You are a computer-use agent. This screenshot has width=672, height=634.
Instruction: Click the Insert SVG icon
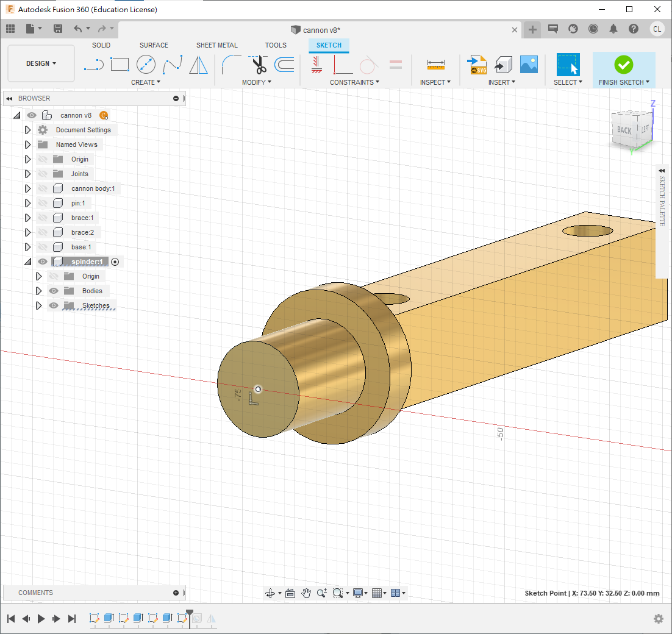pos(476,64)
